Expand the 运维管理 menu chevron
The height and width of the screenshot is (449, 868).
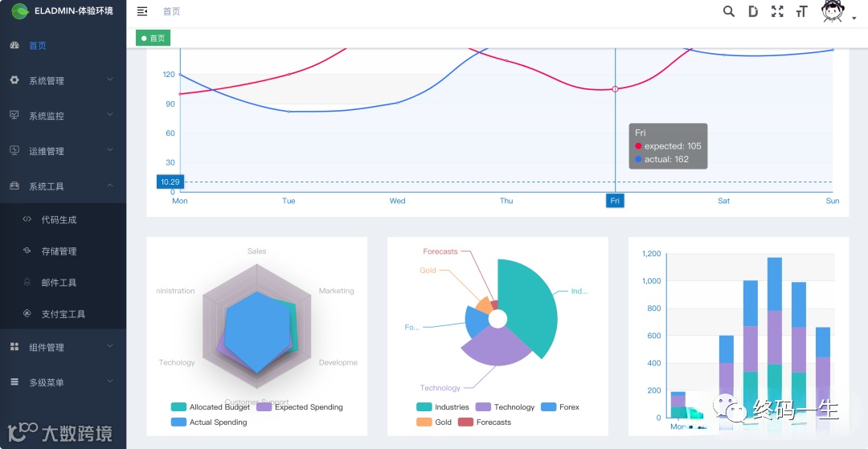(x=110, y=150)
